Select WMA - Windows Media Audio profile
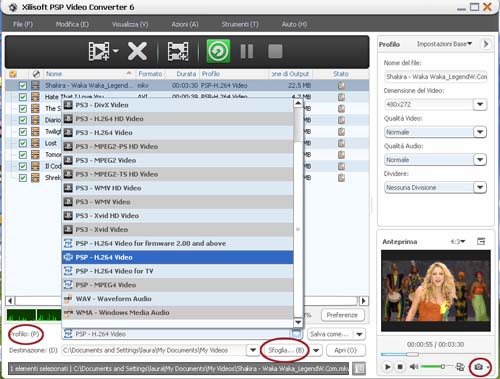 (177, 313)
